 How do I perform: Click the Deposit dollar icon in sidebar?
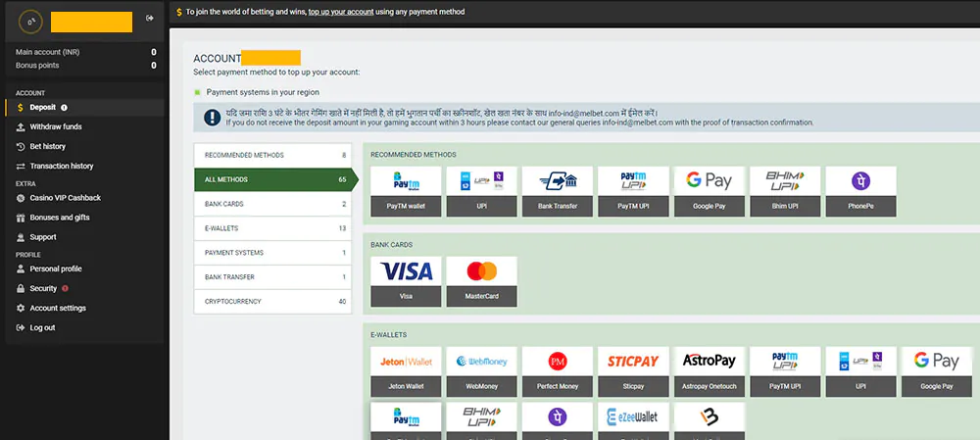pyautogui.click(x=20, y=108)
